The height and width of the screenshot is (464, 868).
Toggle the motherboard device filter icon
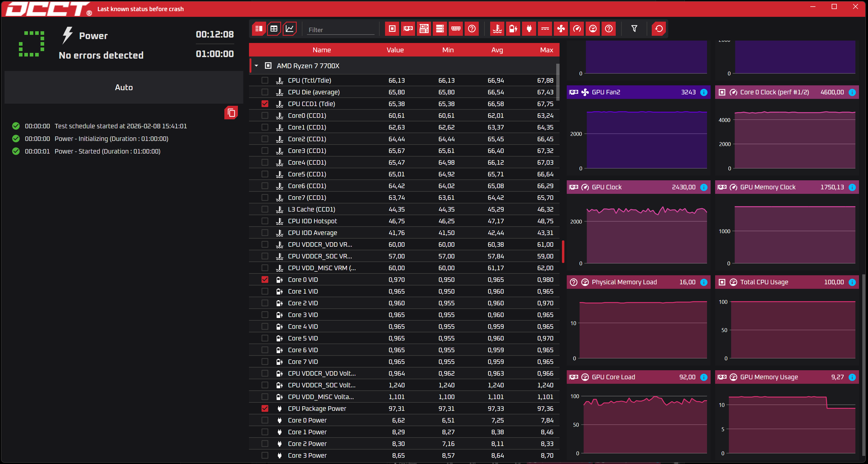424,29
